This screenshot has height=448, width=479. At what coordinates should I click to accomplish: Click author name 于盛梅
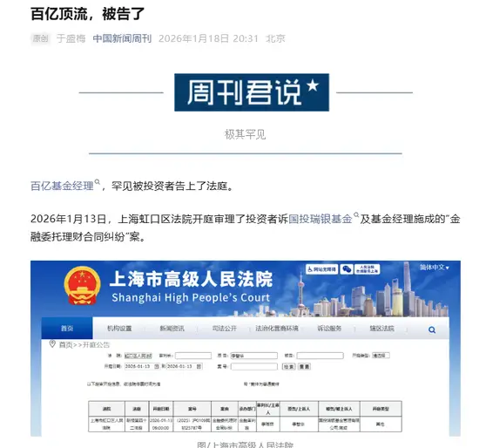tap(71, 38)
